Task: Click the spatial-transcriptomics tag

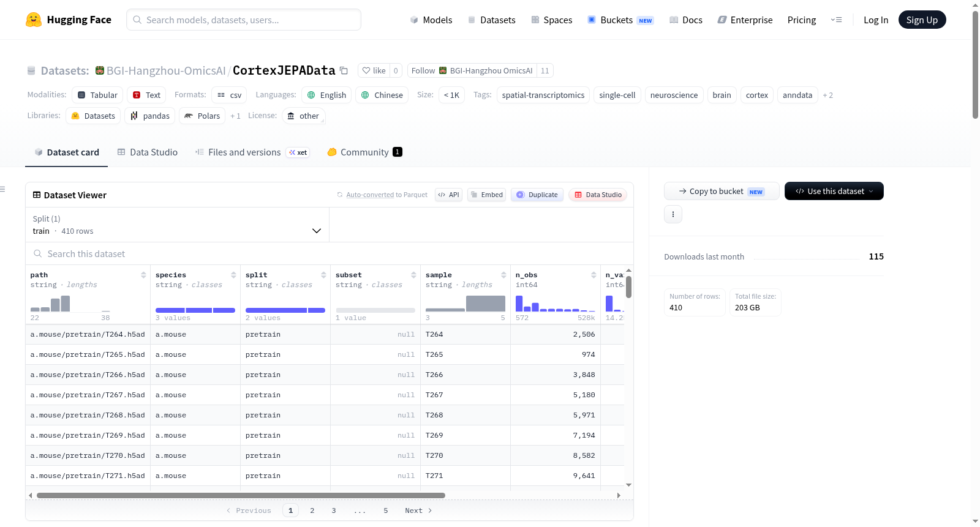Action: (543, 95)
